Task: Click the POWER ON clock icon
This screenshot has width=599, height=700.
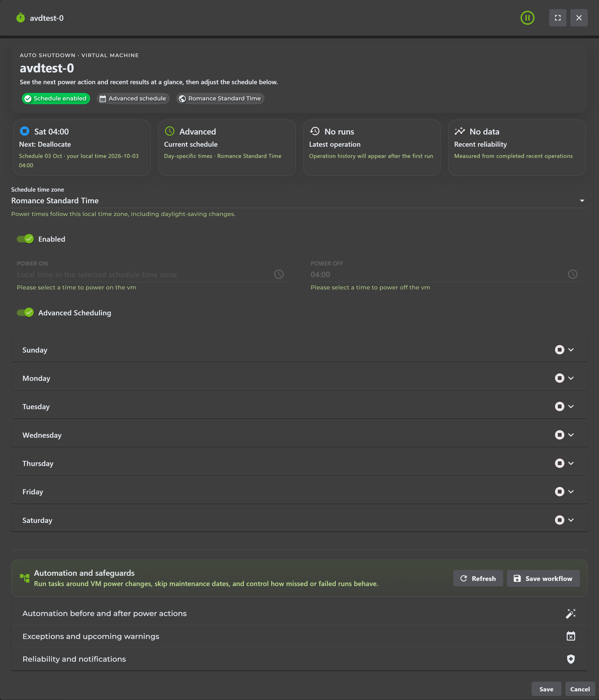Action: tap(279, 274)
